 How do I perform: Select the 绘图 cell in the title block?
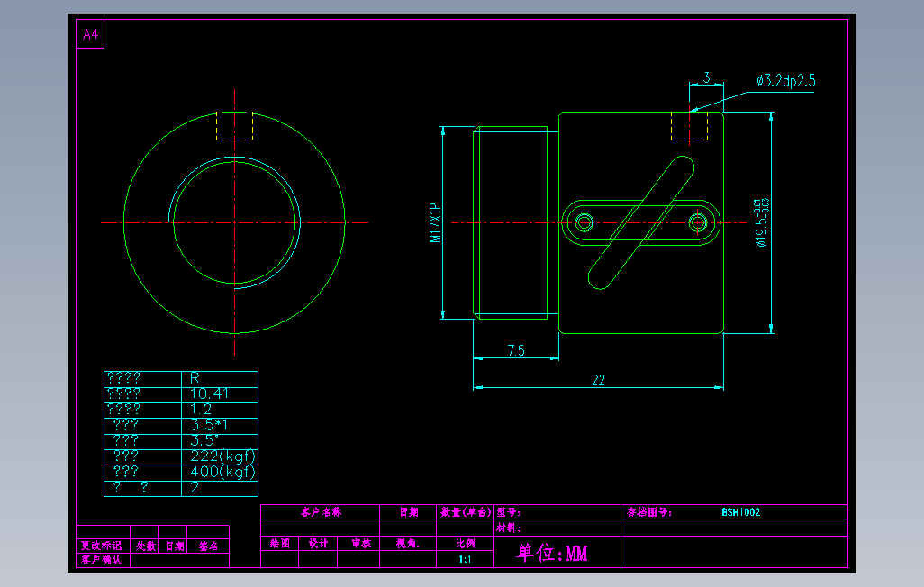[280, 544]
